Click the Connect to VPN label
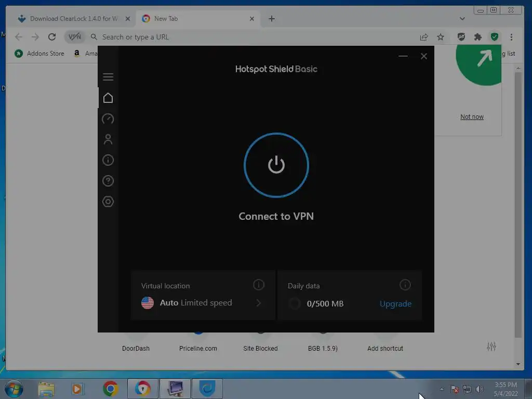The height and width of the screenshot is (399, 532). (276, 216)
